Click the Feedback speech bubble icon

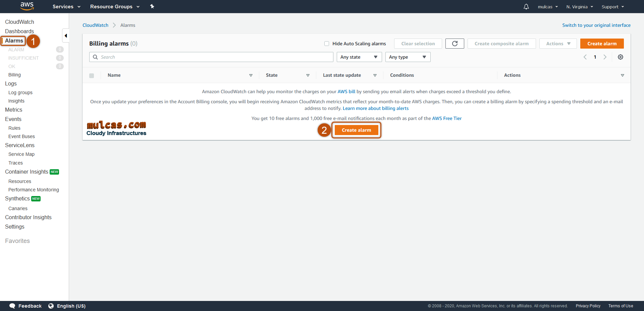(12, 306)
